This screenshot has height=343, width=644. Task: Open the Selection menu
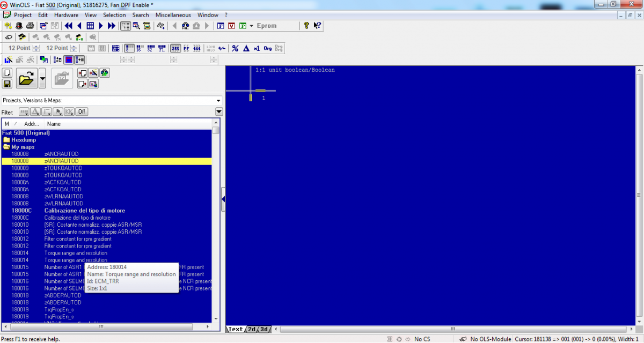point(114,15)
